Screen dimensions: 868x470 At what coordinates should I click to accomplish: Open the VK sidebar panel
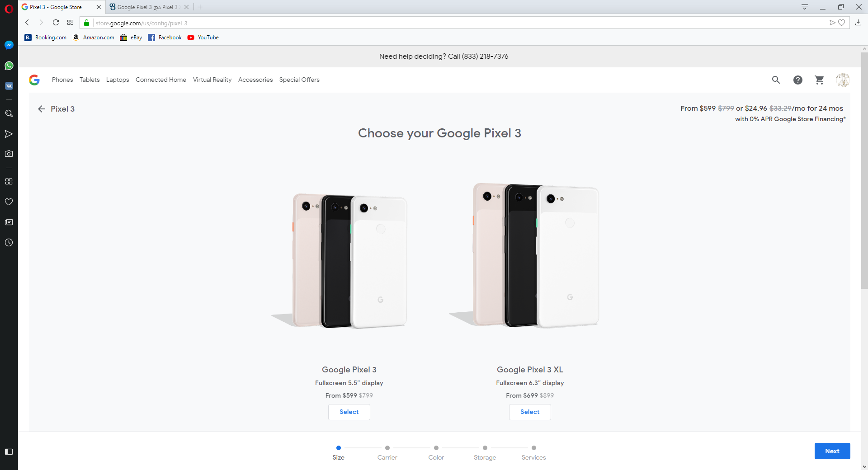click(9, 86)
